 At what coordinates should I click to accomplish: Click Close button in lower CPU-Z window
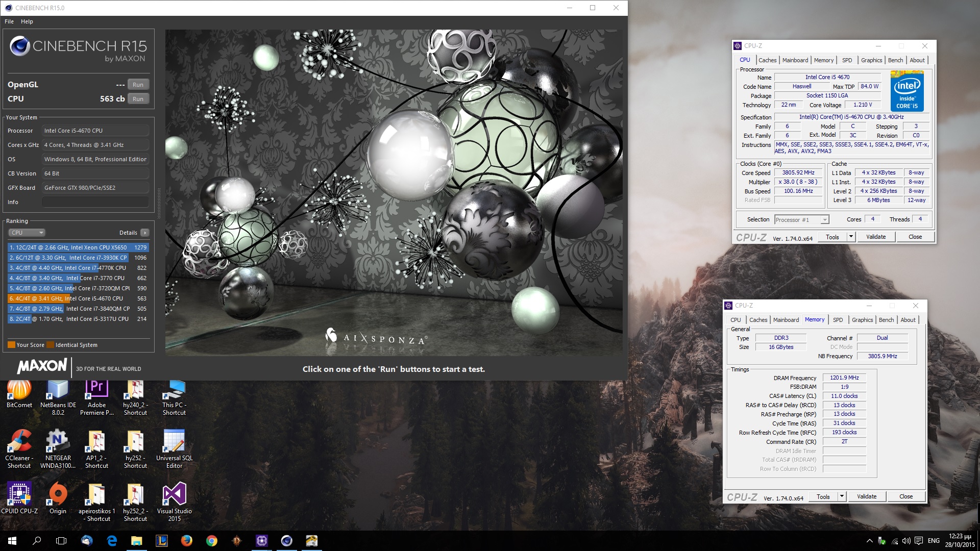click(x=906, y=497)
